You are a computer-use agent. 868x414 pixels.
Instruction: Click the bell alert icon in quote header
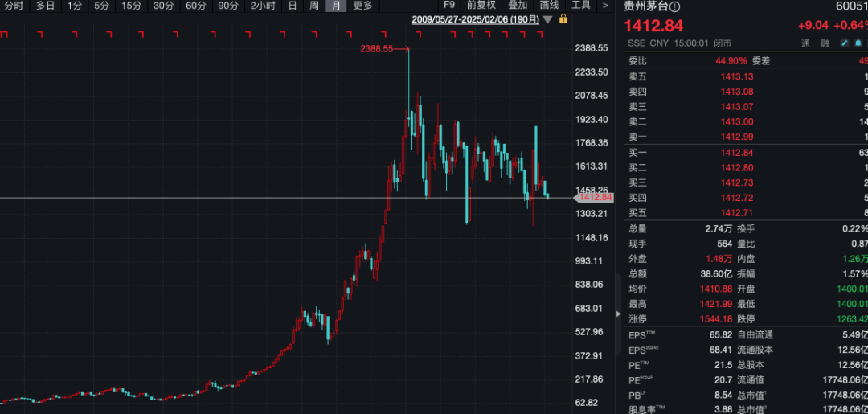click(x=858, y=43)
